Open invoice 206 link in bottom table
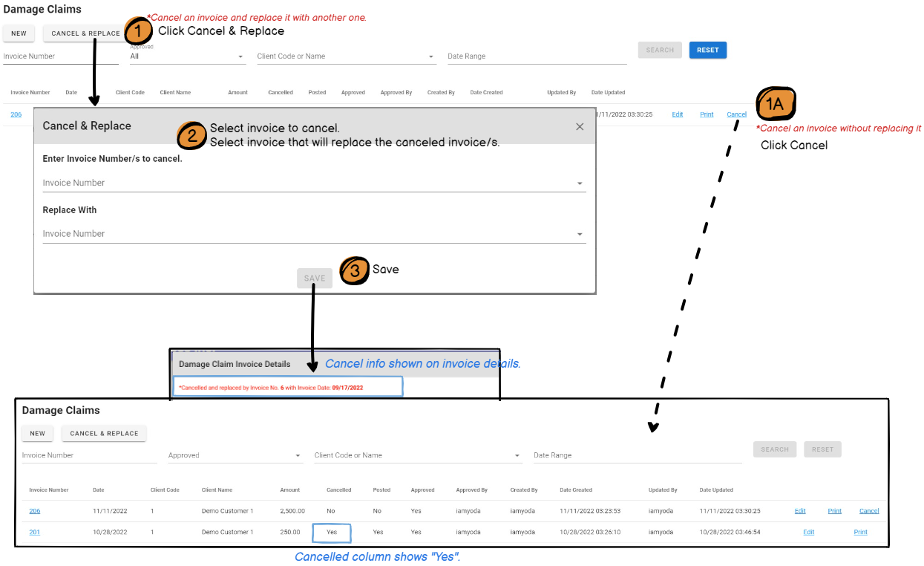Viewport: 924px width, 566px height. pos(35,511)
